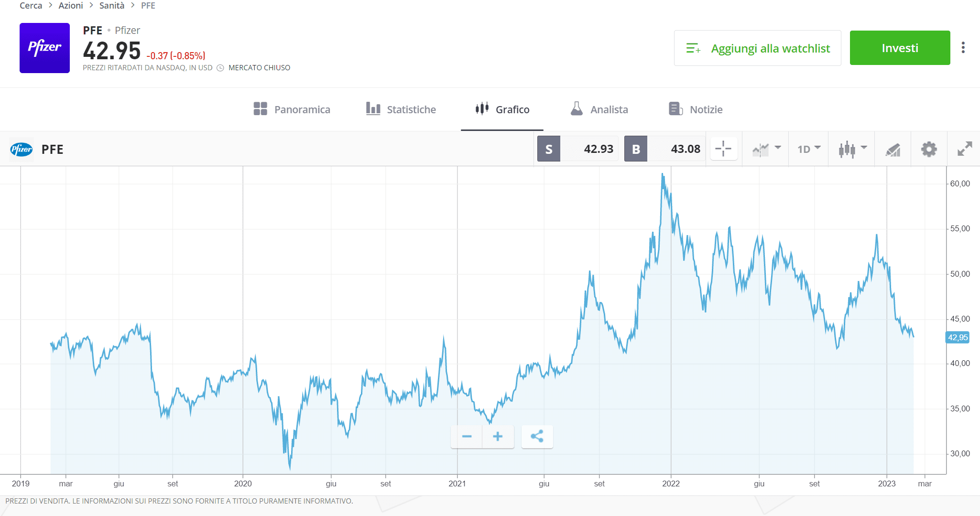Image resolution: width=980 pixels, height=516 pixels.
Task: Switch to the Panoramica tab
Action: point(292,109)
